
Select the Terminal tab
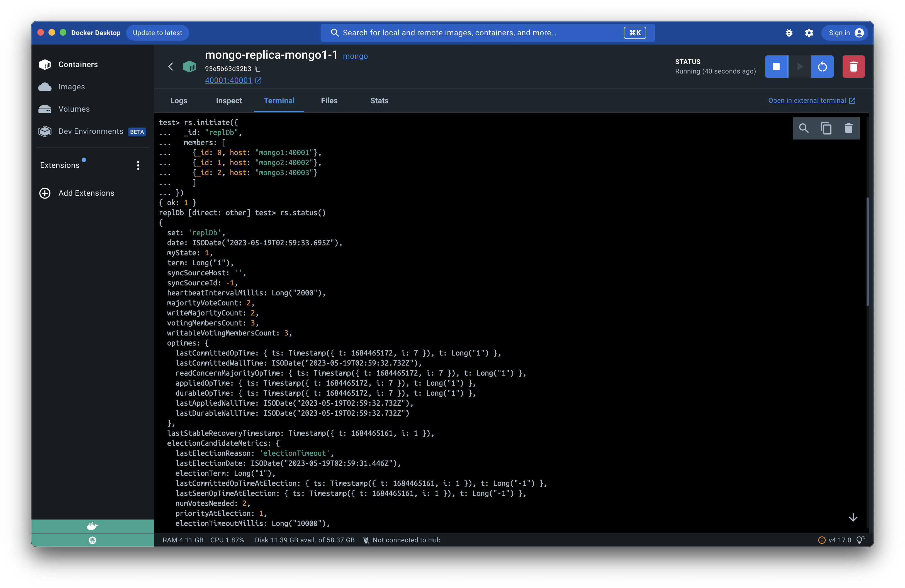point(279,101)
